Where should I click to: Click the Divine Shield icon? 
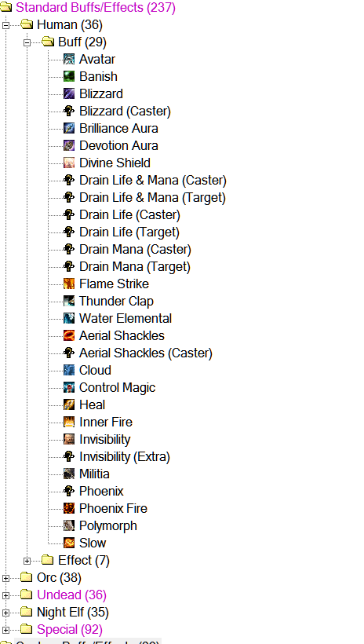pyautogui.click(x=69, y=163)
